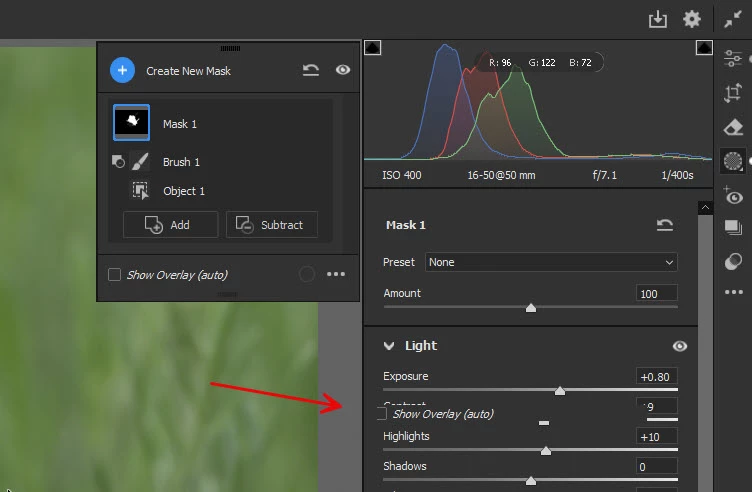Viewport: 752px width, 492px height.
Task: Click the Amount slider handle
Action: tap(531, 308)
